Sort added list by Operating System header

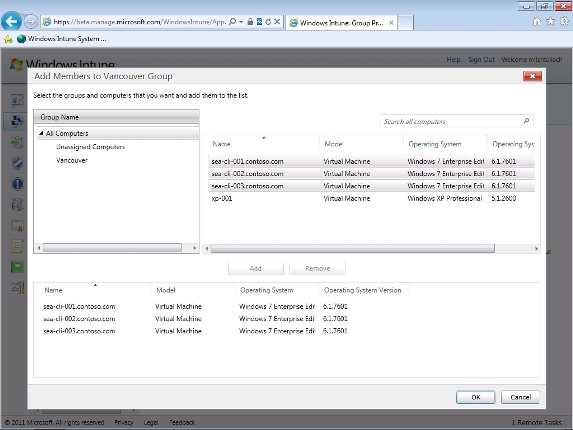(276, 290)
